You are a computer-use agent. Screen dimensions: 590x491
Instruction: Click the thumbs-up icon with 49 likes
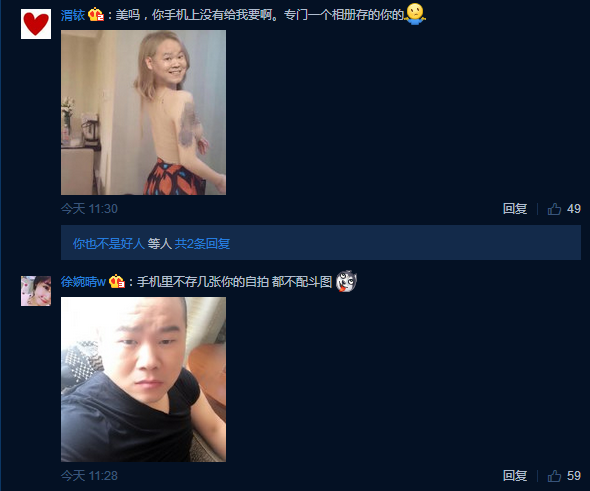(x=554, y=209)
